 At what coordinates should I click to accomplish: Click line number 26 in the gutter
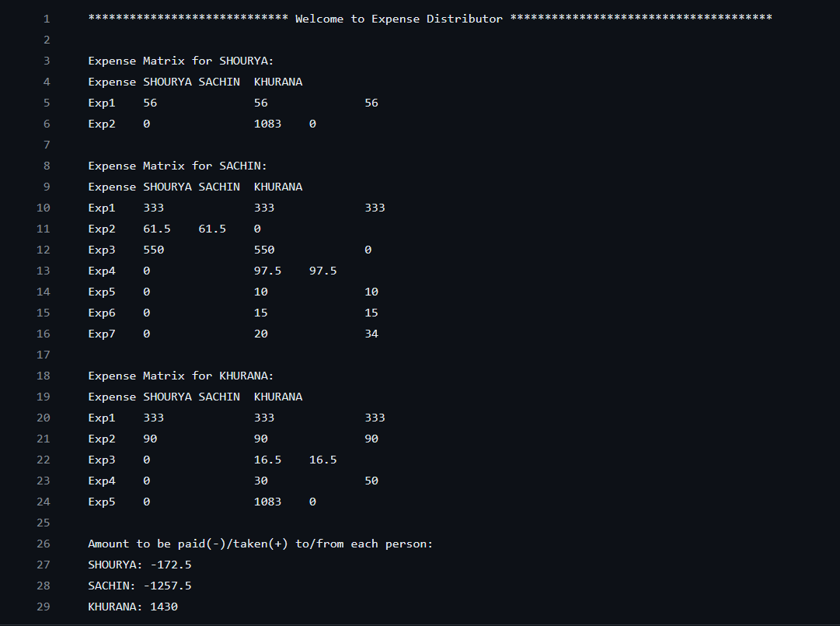[44, 544]
